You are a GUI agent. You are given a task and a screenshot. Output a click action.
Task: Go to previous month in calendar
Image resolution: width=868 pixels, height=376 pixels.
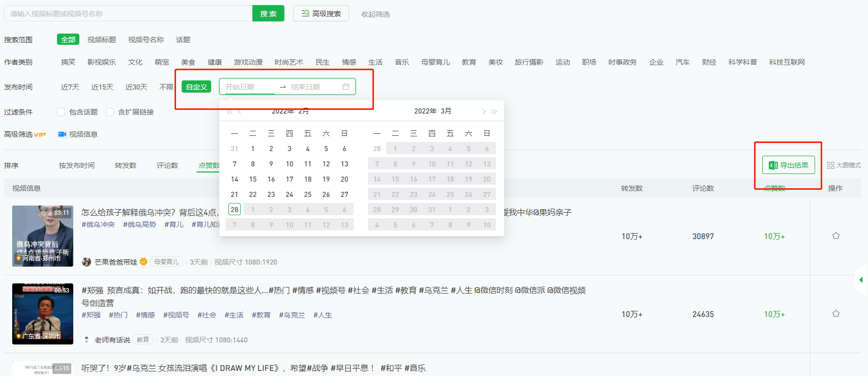[240, 111]
